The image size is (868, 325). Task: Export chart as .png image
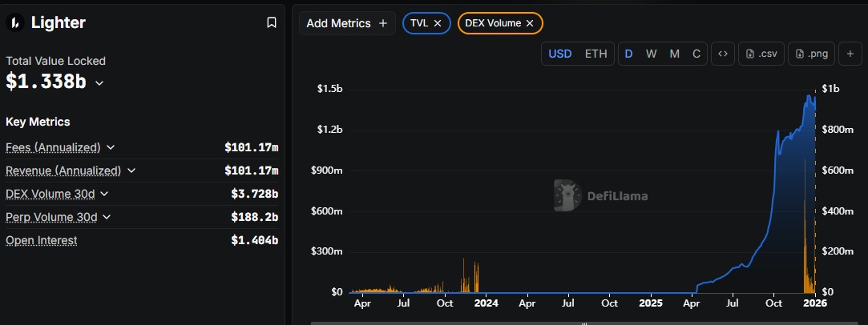812,54
